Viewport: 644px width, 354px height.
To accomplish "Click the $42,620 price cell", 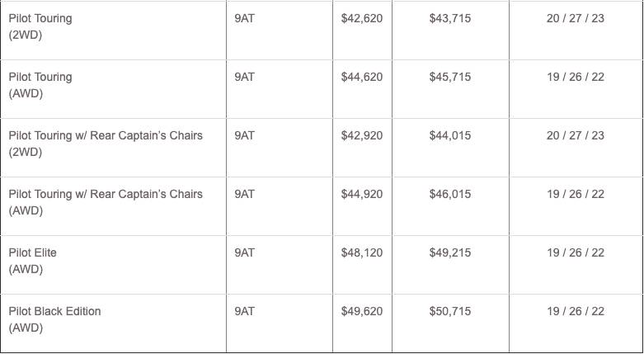I will (x=362, y=18).
